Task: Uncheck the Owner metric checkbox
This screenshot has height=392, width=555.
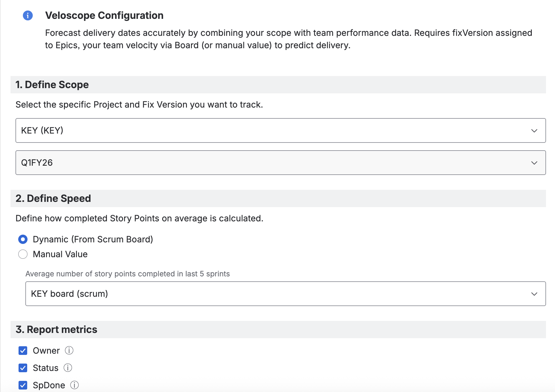Action: (23, 351)
